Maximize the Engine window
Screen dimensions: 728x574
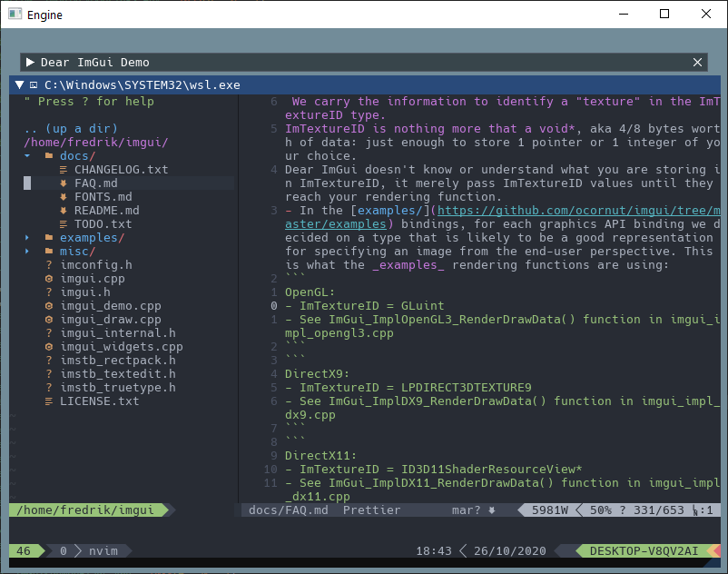[664, 14]
